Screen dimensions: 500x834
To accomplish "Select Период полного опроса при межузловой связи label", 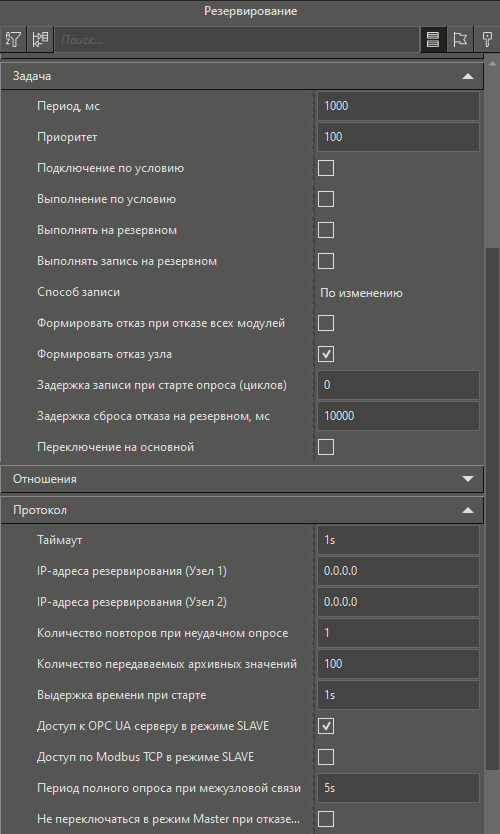I will pos(169,788).
